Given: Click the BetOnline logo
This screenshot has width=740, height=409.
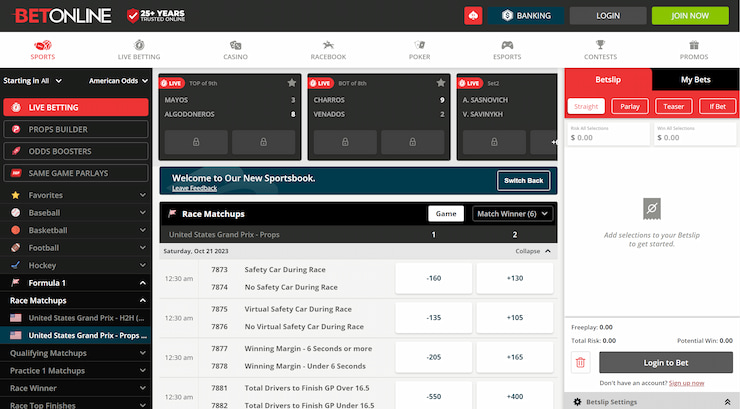Looking at the screenshot, I should (62, 16).
